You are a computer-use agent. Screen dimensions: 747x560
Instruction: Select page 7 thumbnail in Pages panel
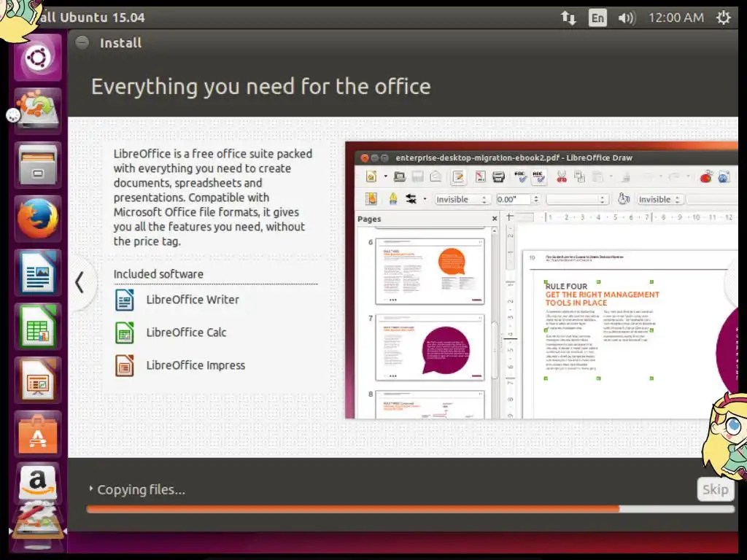[x=430, y=347]
